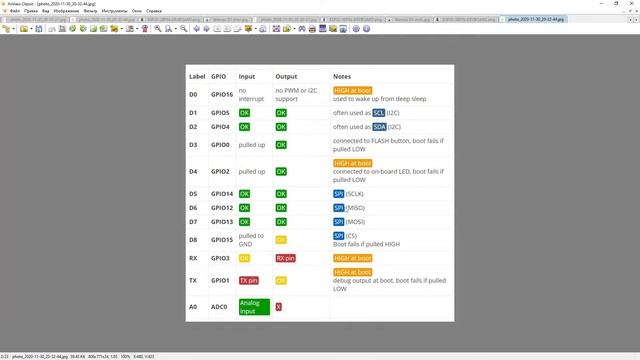Image resolution: width=640 pixels, height=360 pixels.
Task: Click the red 'TX pin' label in image
Action: point(249,280)
